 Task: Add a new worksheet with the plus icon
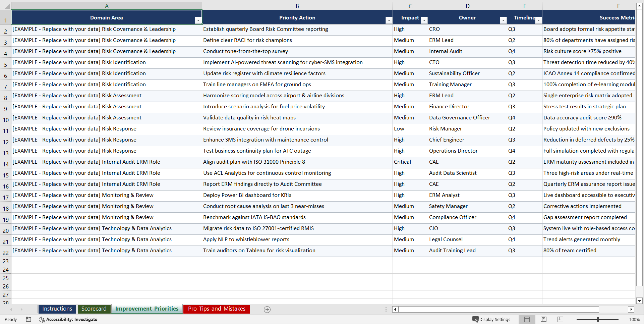point(267,309)
